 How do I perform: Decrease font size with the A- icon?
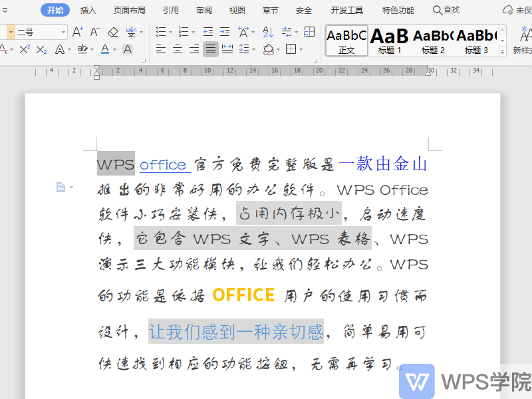point(94,32)
